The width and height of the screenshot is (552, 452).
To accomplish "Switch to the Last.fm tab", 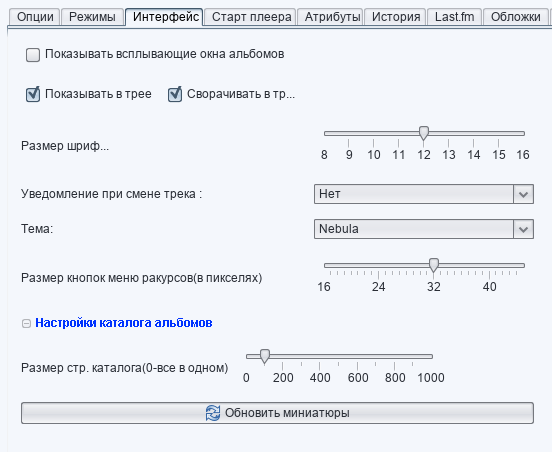I will point(454,17).
